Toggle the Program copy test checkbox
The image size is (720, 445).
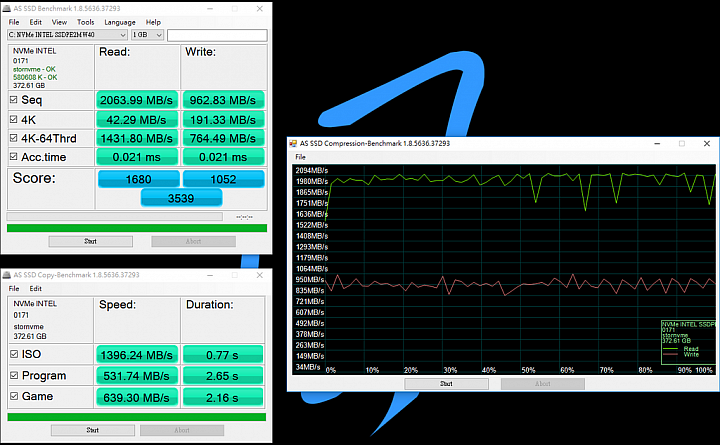[14, 375]
